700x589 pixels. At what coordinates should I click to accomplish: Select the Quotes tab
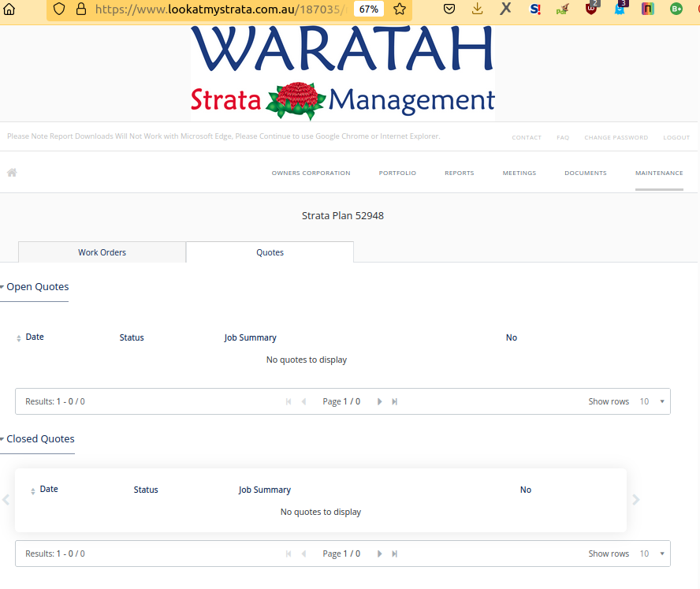click(270, 252)
